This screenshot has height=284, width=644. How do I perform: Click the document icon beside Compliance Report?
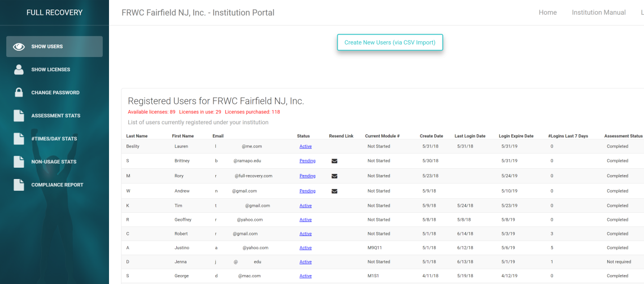tap(19, 185)
